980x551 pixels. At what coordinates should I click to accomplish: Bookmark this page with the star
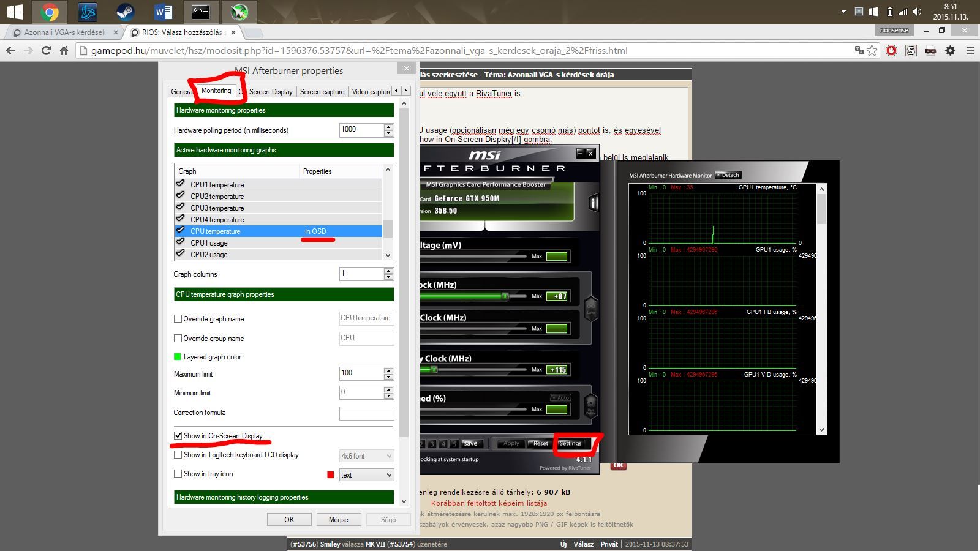[872, 51]
